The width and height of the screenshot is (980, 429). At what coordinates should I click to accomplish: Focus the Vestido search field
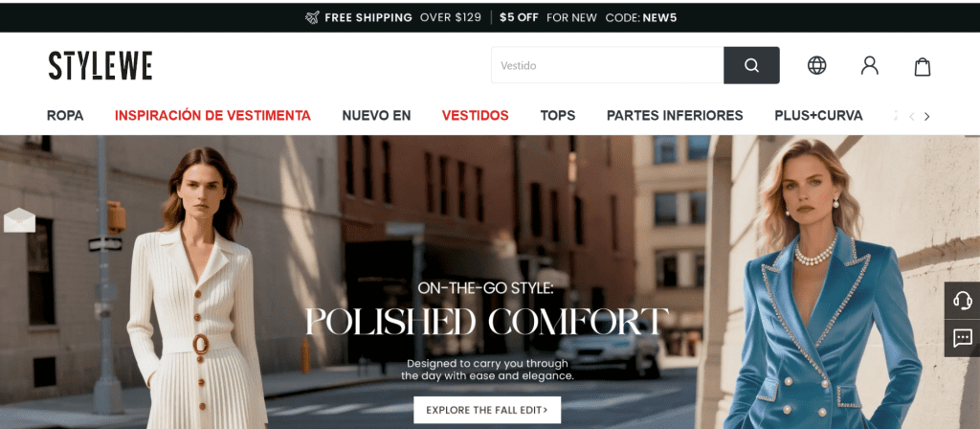[x=607, y=65]
